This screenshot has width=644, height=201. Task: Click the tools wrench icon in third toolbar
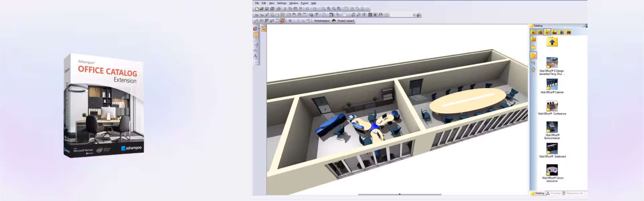click(290, 21)
